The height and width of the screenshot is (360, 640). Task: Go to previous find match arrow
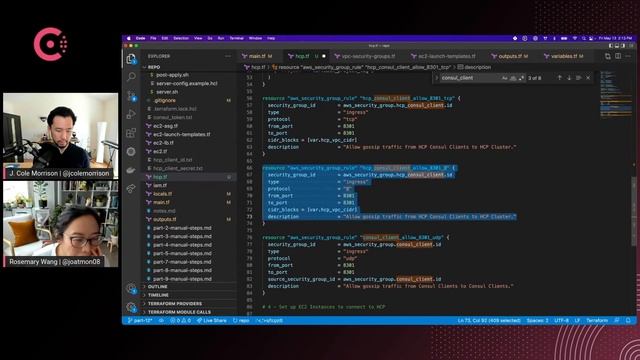point(560,78)
